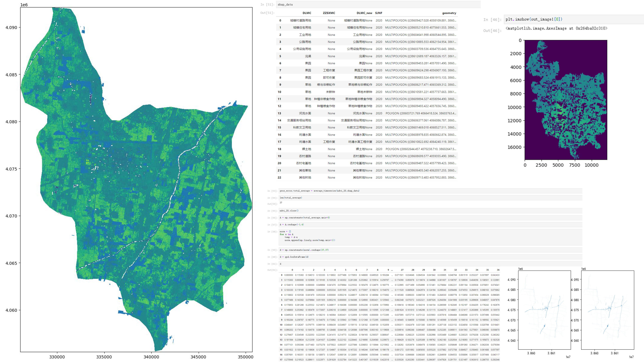Click the geometry column header
The image size is (644, 362).
[x=449, y=13]
